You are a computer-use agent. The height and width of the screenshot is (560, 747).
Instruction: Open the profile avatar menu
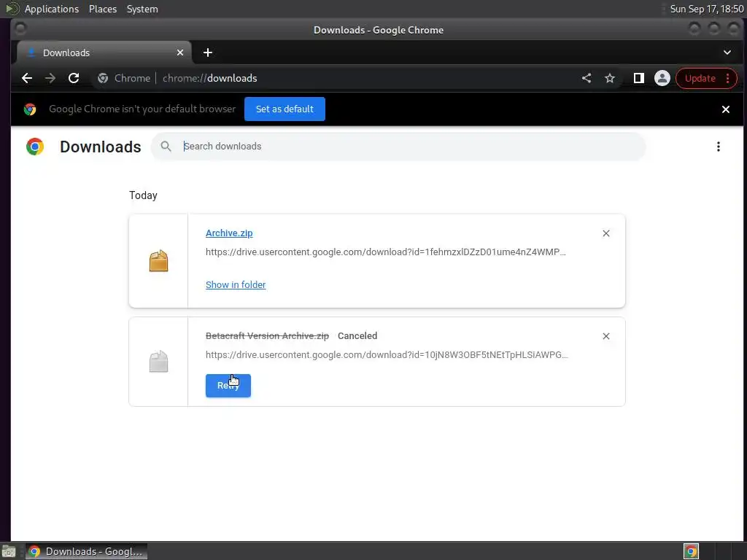click(662, 78)
